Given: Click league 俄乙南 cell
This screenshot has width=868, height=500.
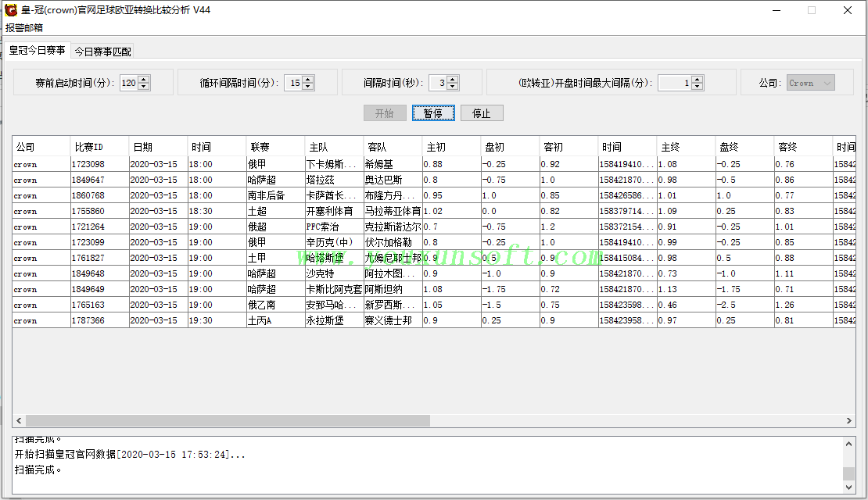Looking at the screenshot, I should point(276,305).
